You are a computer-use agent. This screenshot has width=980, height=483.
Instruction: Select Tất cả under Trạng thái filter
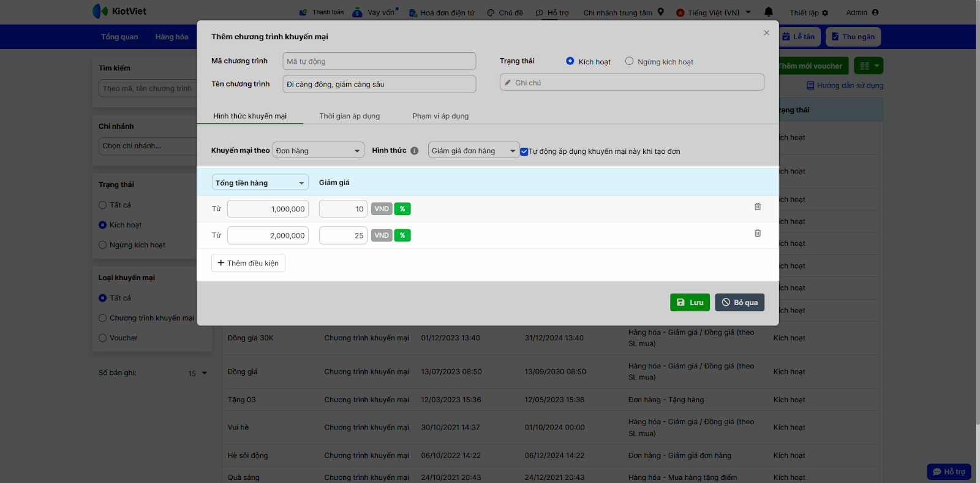[x=103, y=205]
